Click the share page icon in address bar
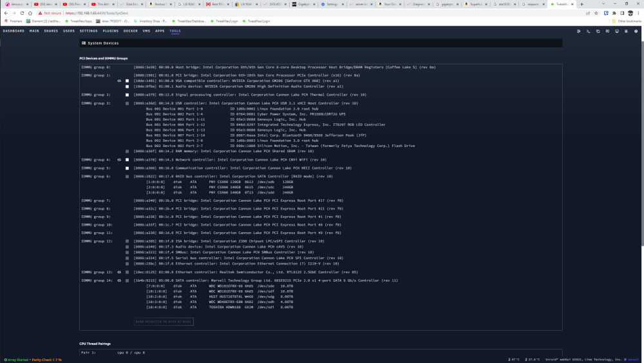Viewport: 644px width, 363px height. point(588,13)
